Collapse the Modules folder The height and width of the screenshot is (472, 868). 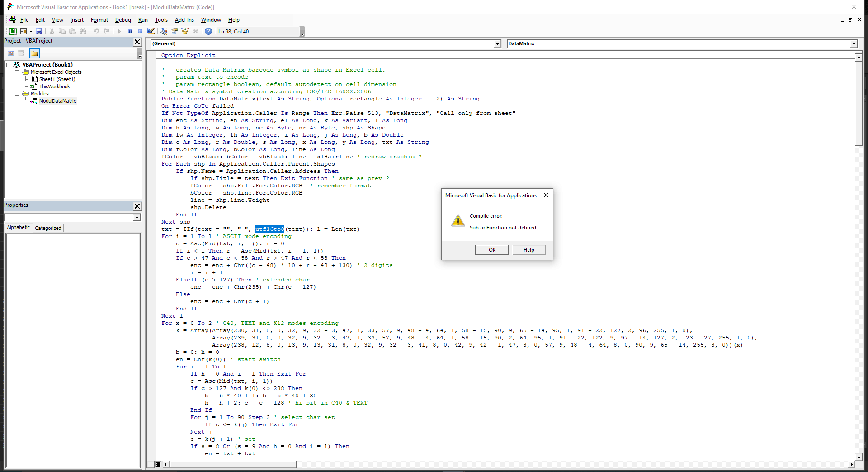click(x=17, y=94)
